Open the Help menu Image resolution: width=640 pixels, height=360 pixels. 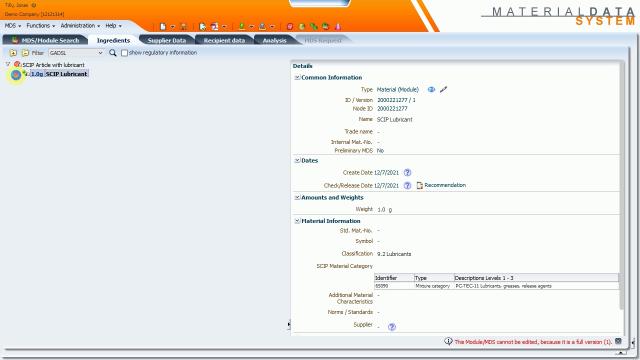[x=113, y=26]
